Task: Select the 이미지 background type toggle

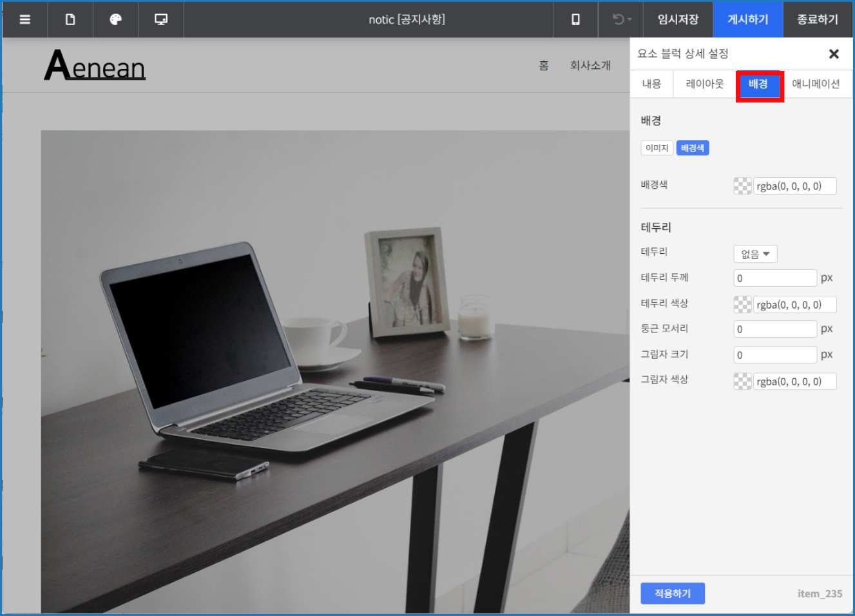Action: click(x=657, y=148)
